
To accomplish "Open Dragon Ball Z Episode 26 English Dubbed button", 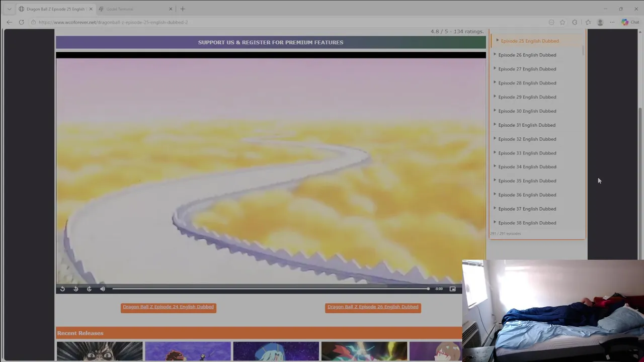I will (x=373, y=307).
